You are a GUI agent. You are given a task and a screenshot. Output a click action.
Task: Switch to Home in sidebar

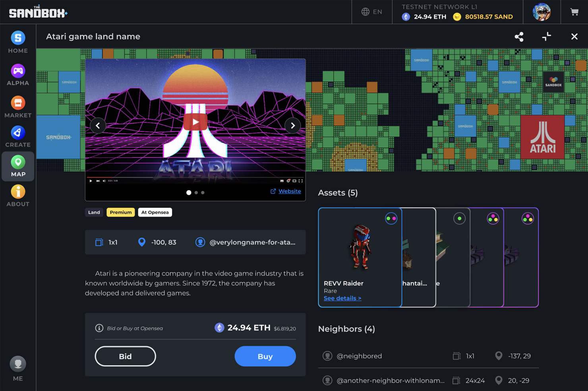point(18,43)
